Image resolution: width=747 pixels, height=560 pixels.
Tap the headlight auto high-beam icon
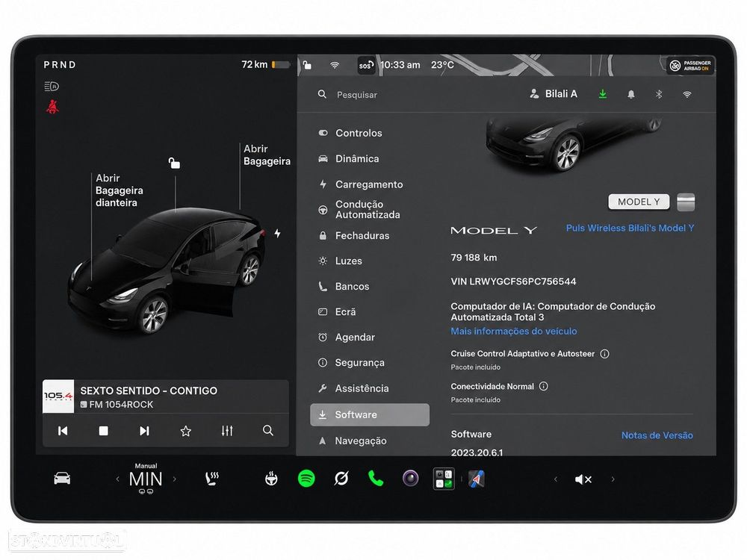click(x=52, y=86)
